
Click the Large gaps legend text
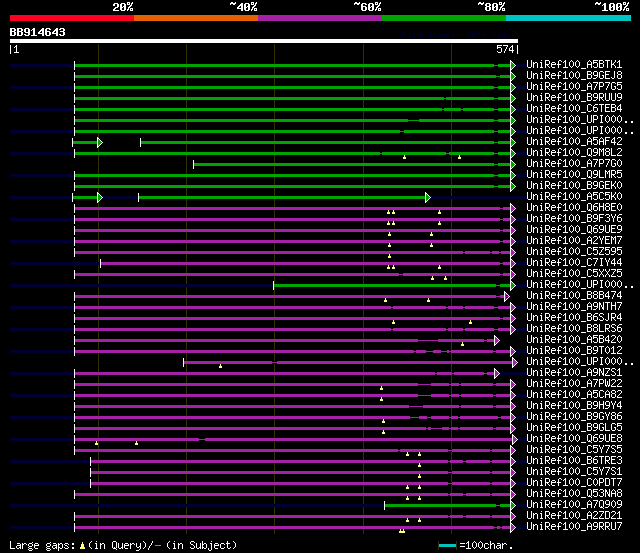click(x=123, y=546)
